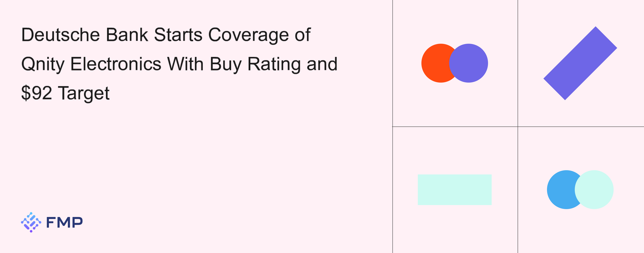
Task: Click the "$92 Target" text
Action: (x=65, y=93)
